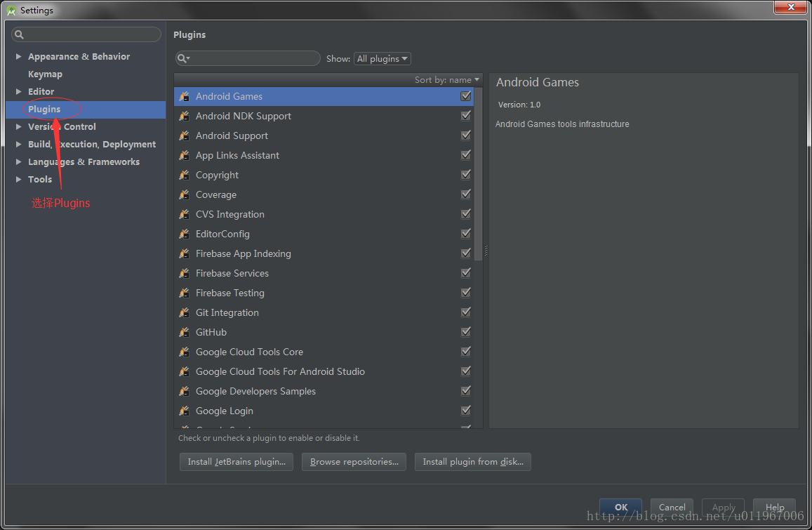Click the Firebase App Indexing plugin icon
The image size is (812, 530).
(x=184, y=254)
